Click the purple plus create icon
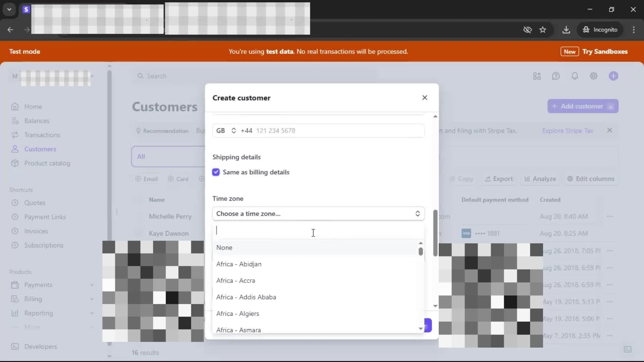 (613, 76)
